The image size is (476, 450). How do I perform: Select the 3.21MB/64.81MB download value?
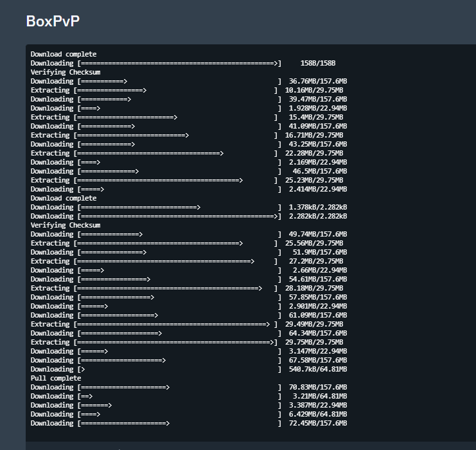coord(320,396)
